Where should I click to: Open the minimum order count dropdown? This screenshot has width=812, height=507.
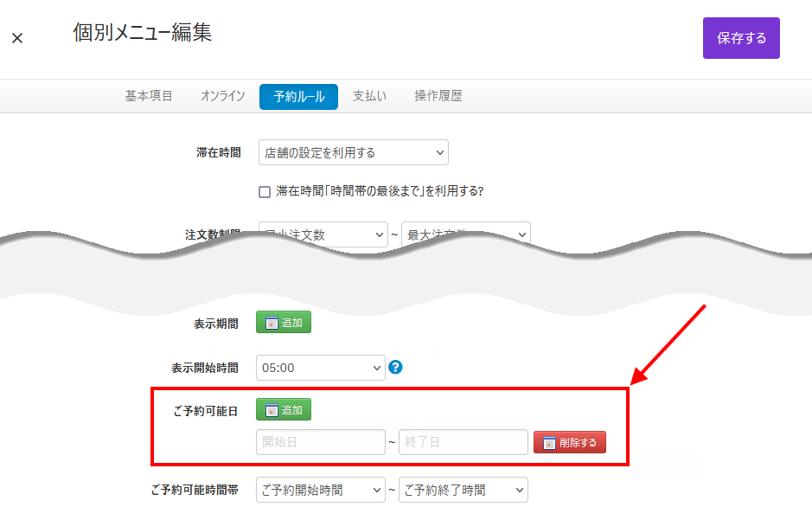coord(323,234)
